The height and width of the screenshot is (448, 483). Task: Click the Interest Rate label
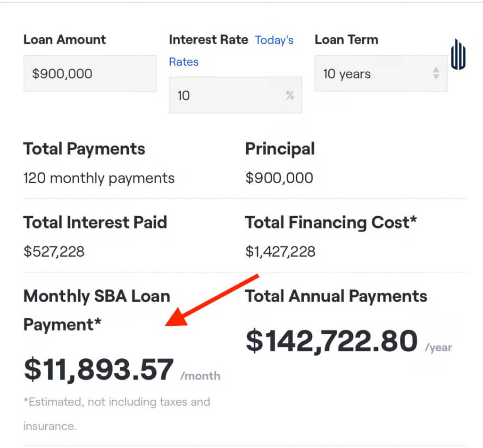[x=208, y=40]
